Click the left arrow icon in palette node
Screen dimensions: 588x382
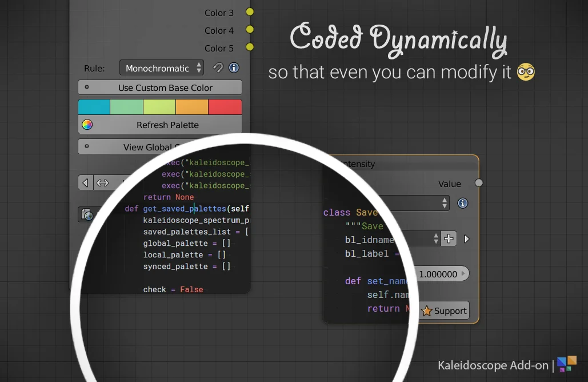(x=85, y=183)
